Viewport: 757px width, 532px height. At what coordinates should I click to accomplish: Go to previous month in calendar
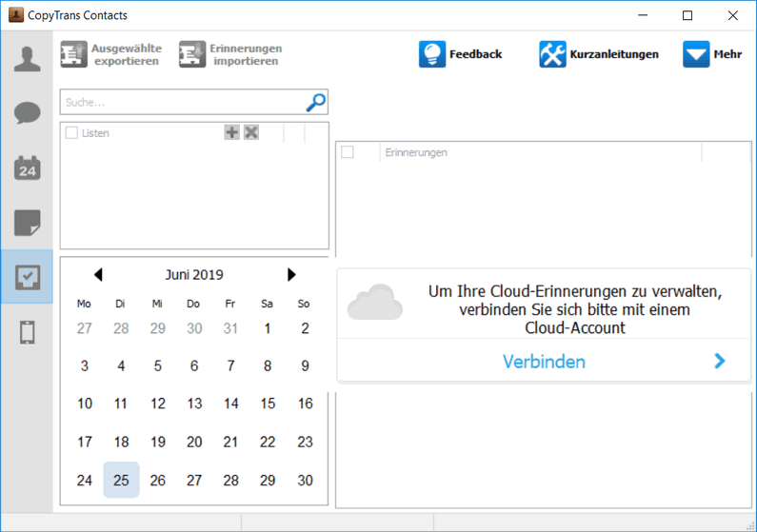coord(98,274)
